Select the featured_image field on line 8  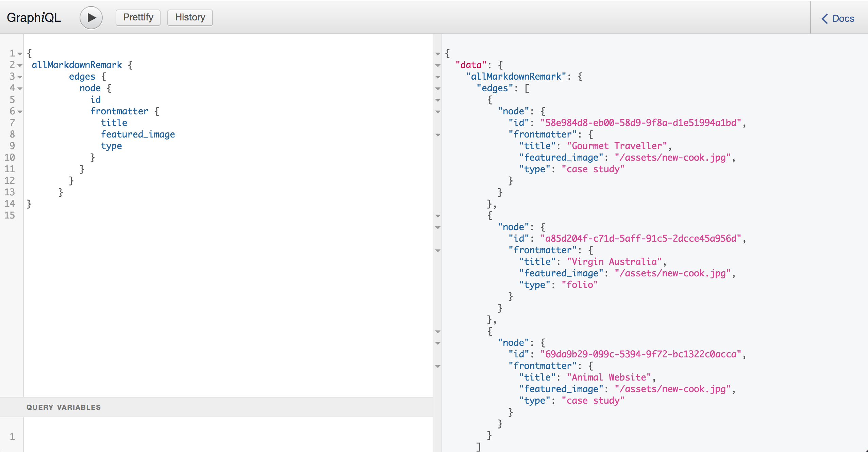[x=138, y=134]
